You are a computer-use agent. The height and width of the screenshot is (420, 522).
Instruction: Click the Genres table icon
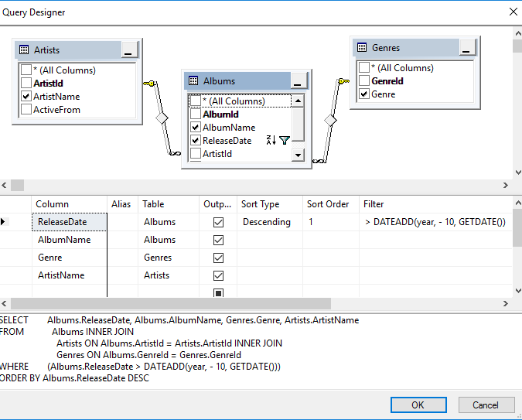pos(361,47)
